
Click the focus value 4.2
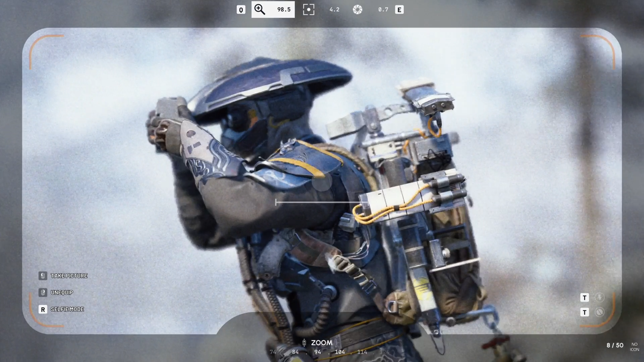pyautogui.click(x=334, y=9)
